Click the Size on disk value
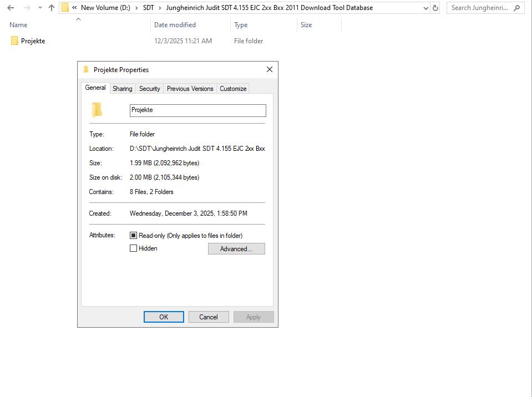The height and width of the screenshot is (397, 532). [x=164, y=177]
